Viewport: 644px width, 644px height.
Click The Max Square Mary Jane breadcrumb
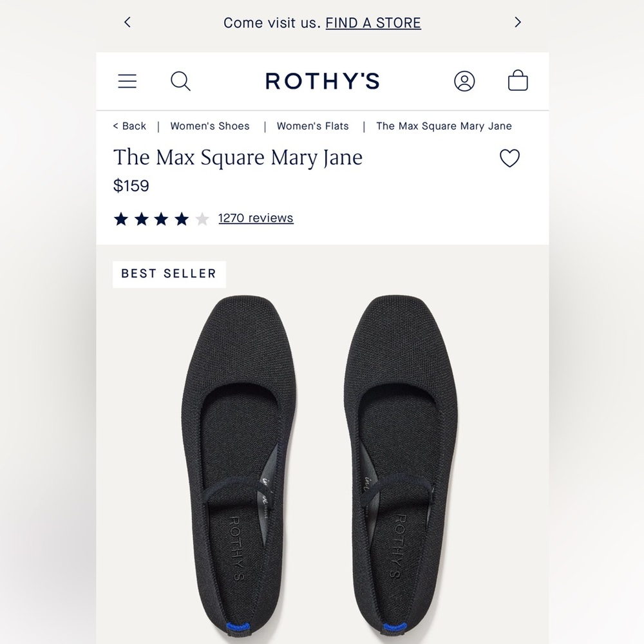click(444, 126)
